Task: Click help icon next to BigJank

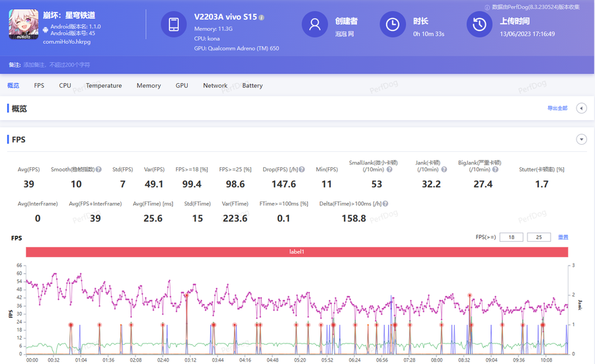Action: click(495, 170)
